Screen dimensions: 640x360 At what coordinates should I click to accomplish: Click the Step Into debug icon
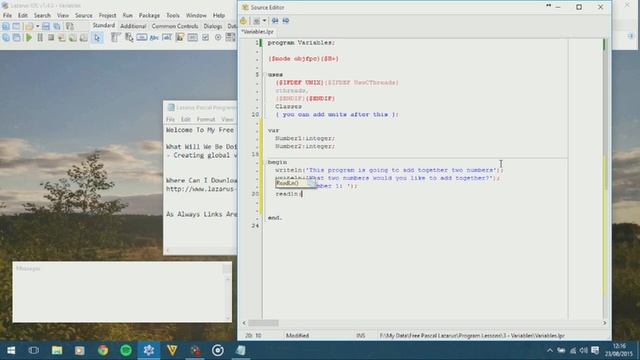[62, 38]
